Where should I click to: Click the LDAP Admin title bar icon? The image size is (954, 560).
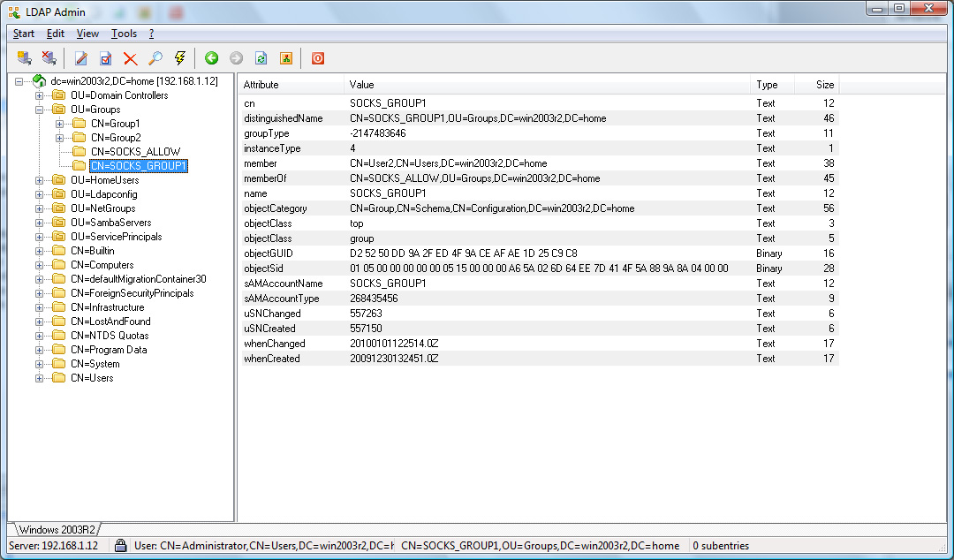(14, 12)
